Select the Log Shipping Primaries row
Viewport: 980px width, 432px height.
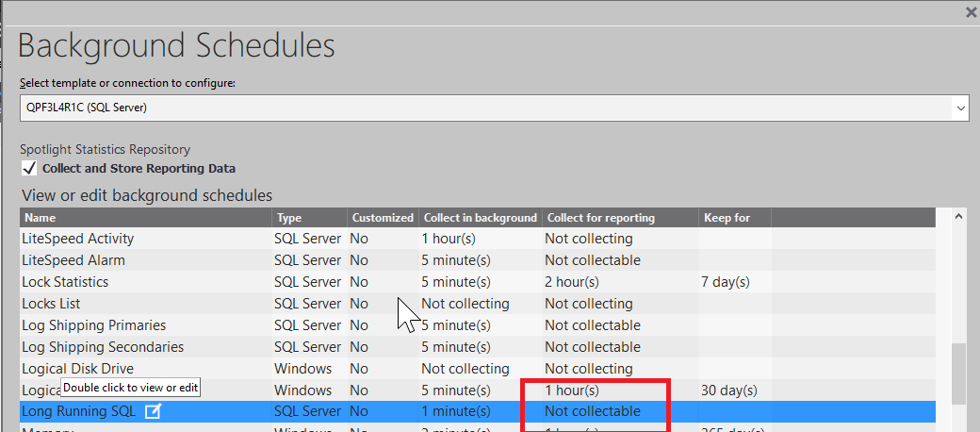click(x=93, y=325)
